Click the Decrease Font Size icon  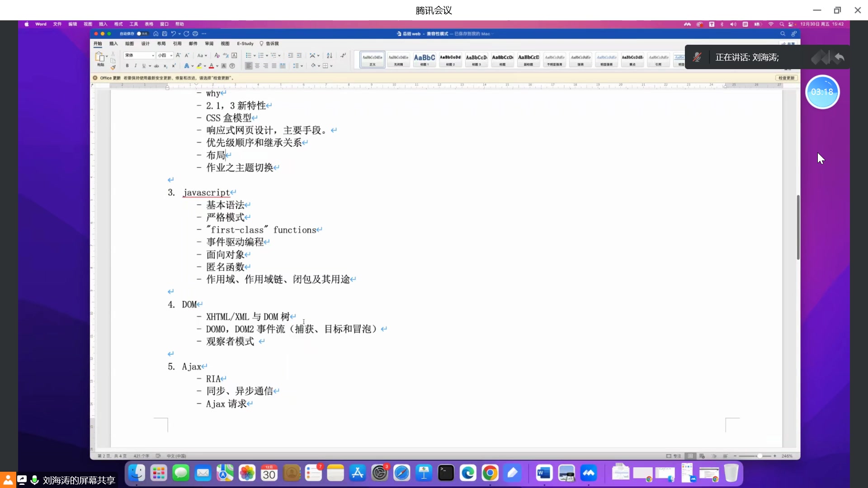(187, 56)
